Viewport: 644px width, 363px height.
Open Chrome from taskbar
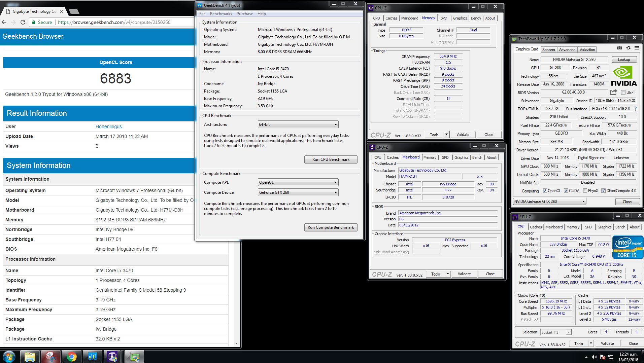[71, 357]
